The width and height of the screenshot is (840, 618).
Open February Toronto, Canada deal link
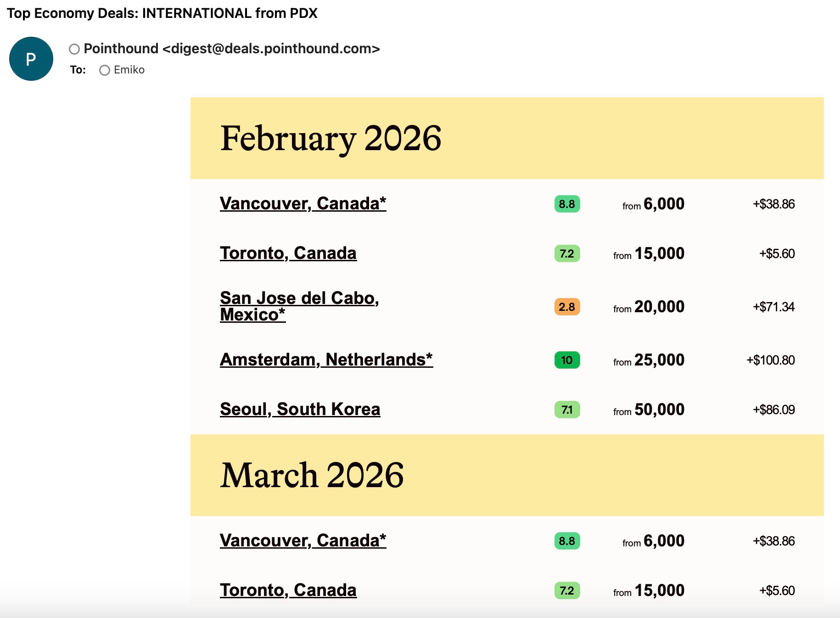(x=288, y=253)
